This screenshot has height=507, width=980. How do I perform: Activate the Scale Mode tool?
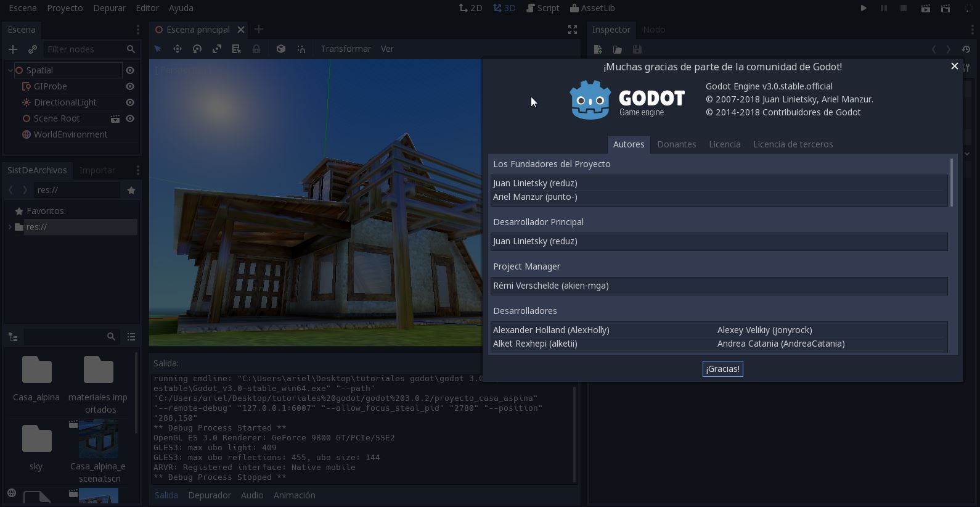pos(217,49)
